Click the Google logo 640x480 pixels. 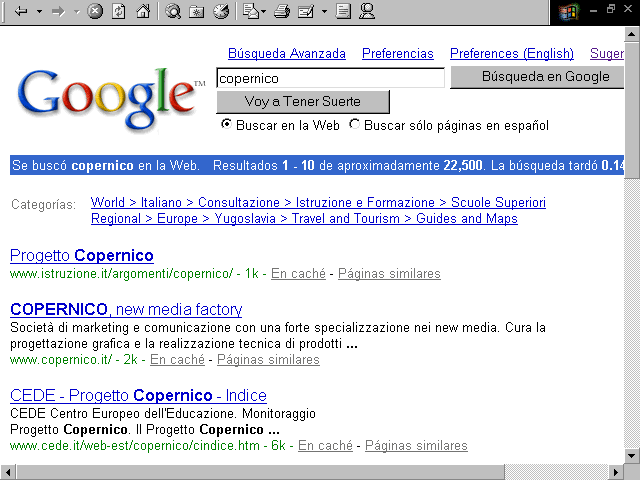tap(110, 99)
